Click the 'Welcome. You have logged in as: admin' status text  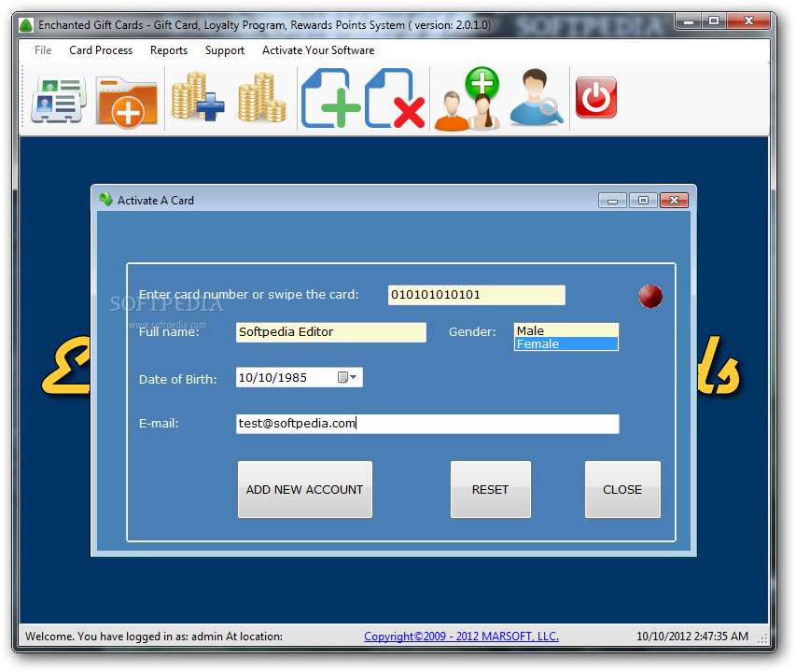point(154,636)
